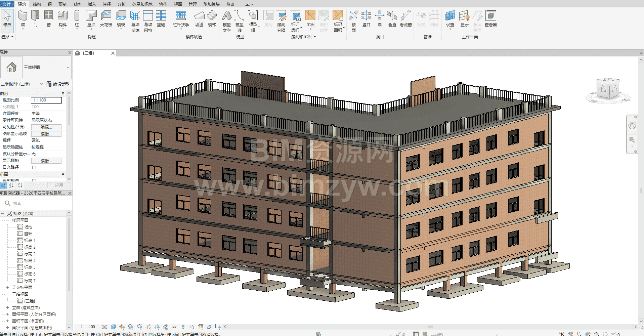Select the 房间分隔 room separator tool

point(281,21)
